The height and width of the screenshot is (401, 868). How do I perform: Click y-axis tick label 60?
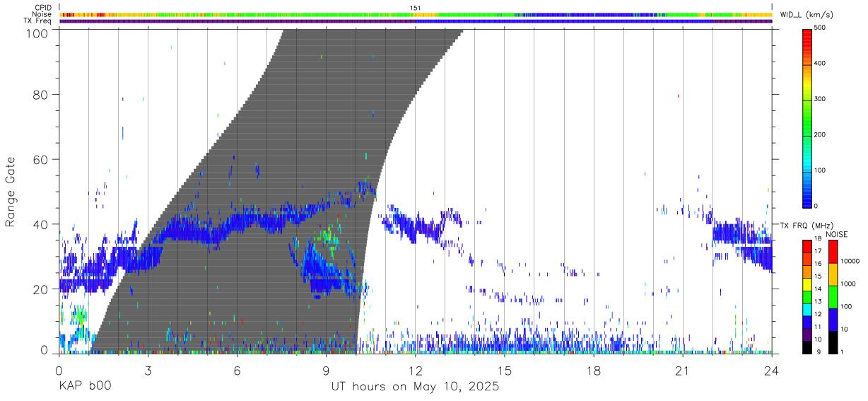click(x=40, y=160)
